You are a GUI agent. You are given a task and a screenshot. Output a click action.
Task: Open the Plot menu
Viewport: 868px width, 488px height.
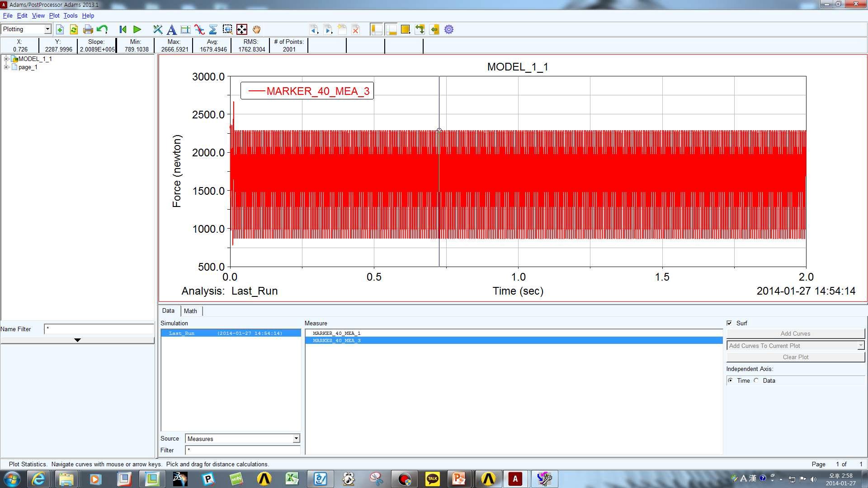click(54, 15)
